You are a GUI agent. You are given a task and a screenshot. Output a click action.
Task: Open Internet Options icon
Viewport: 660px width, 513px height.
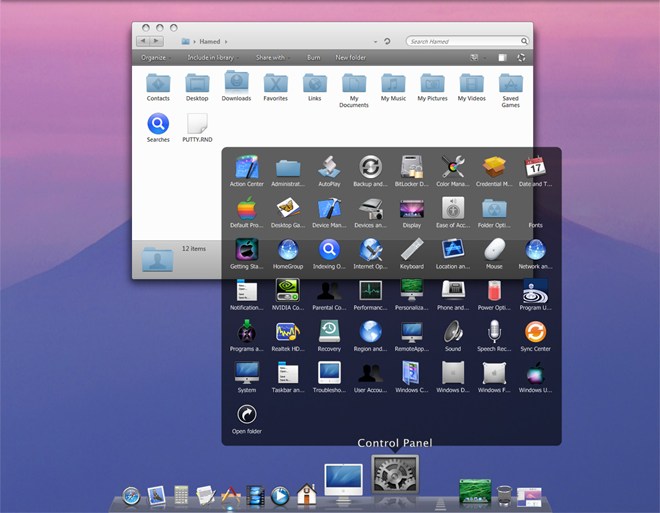pos(370,249)
